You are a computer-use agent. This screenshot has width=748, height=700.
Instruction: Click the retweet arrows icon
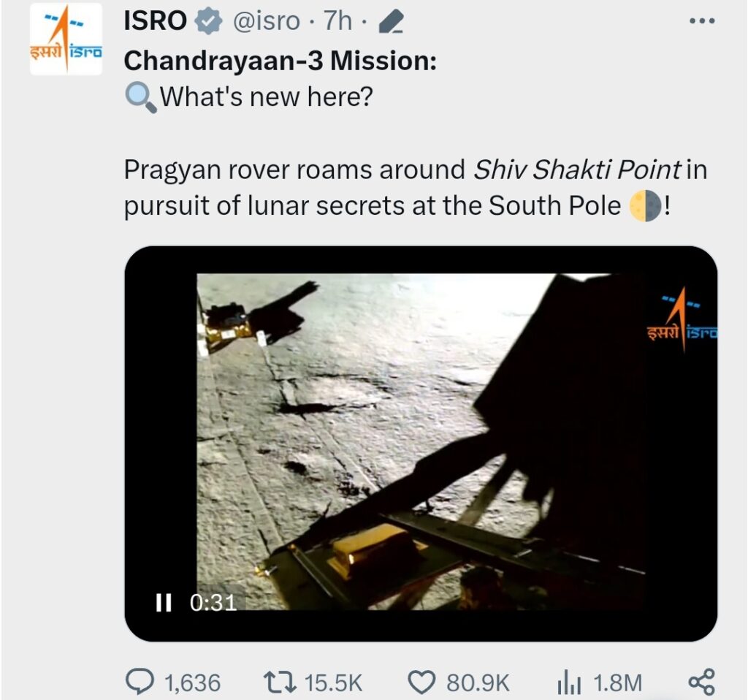[280, 682]
